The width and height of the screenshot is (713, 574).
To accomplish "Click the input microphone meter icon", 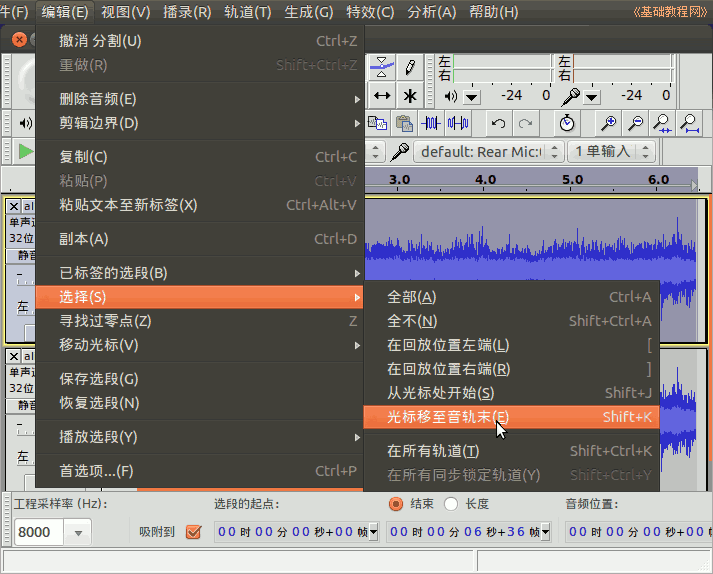I will [570, 96].
